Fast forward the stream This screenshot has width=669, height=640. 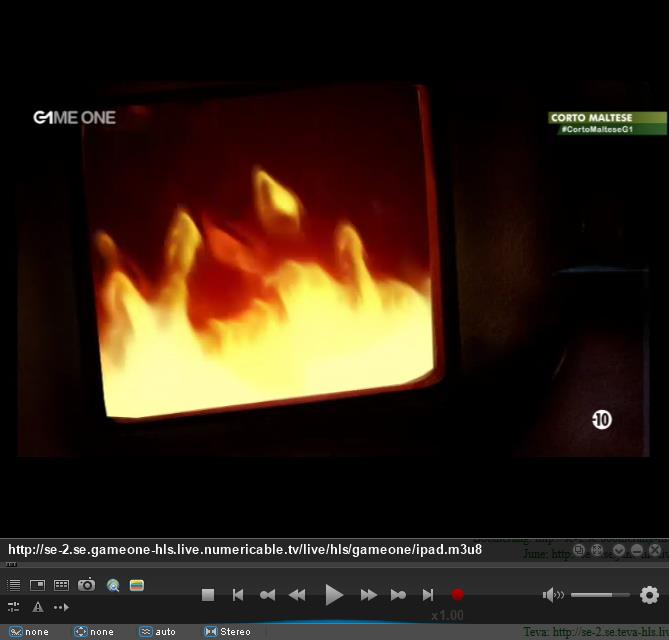coord(369,595)
